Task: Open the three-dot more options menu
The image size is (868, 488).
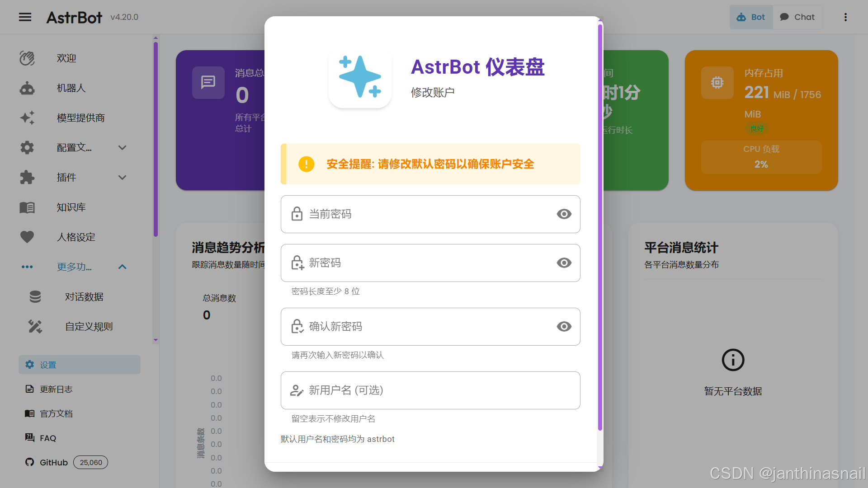Action: point(845,17)
